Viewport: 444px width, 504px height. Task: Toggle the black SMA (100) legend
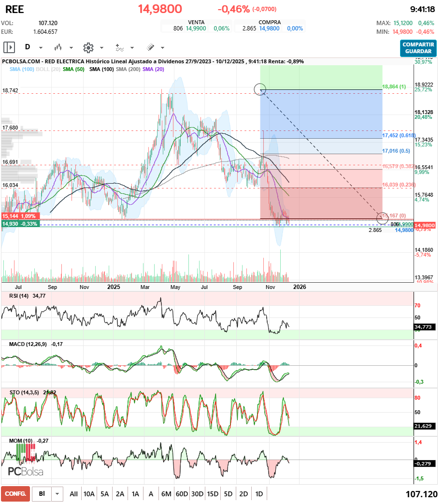point(101,69)
